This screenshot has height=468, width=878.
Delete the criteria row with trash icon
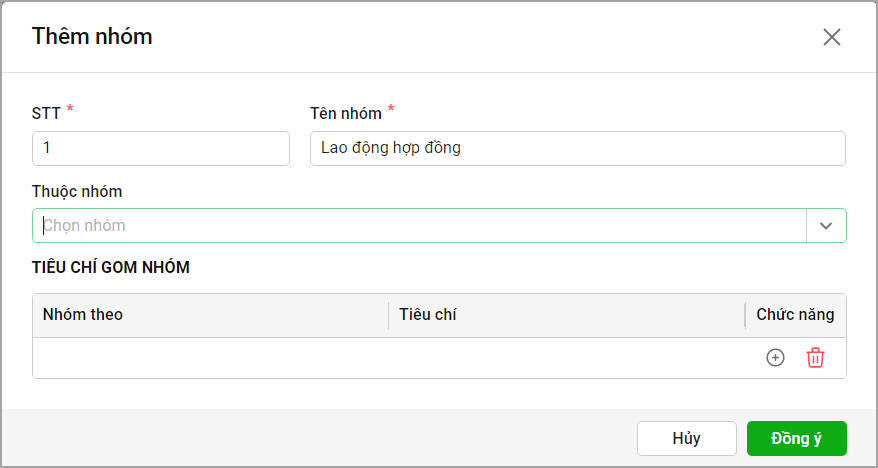pos(815,358)
